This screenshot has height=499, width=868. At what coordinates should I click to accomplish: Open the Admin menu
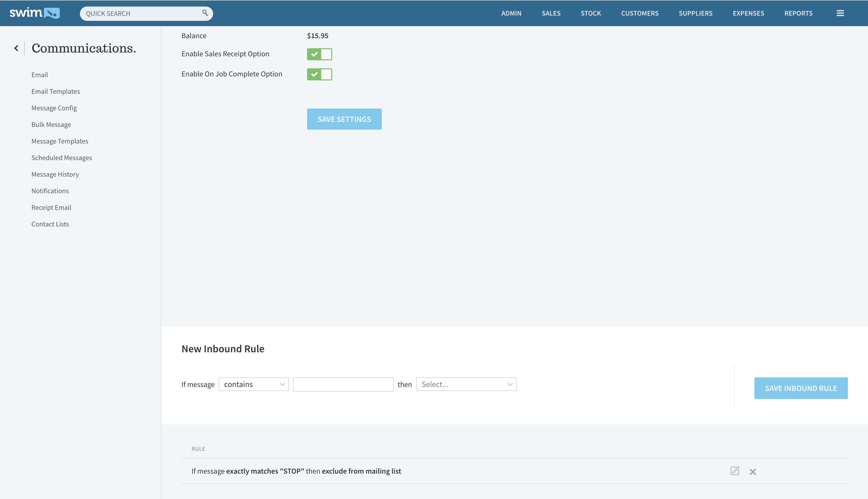511,13
